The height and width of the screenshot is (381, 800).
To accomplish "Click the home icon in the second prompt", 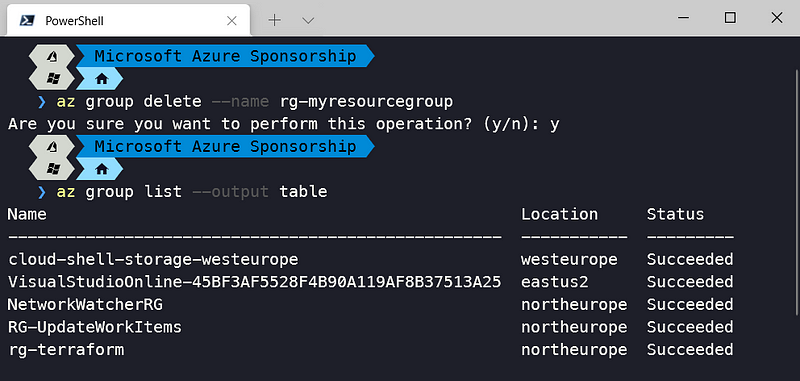I will coord(102,169).
